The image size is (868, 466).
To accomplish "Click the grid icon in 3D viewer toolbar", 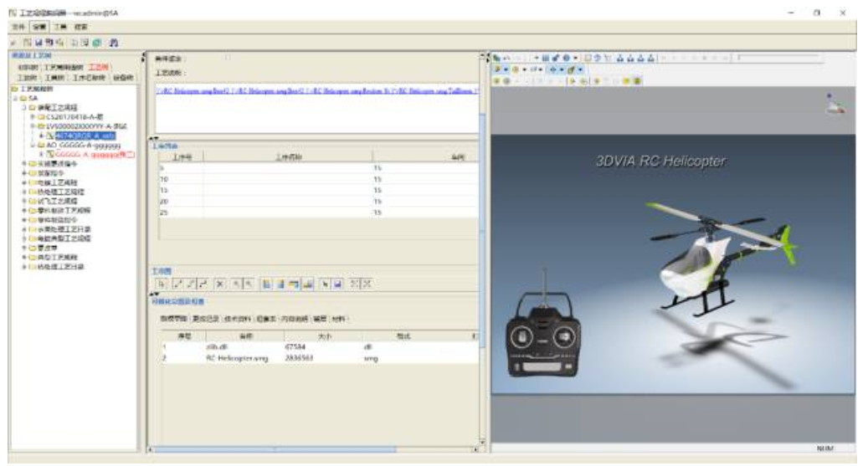I will 545,58.
